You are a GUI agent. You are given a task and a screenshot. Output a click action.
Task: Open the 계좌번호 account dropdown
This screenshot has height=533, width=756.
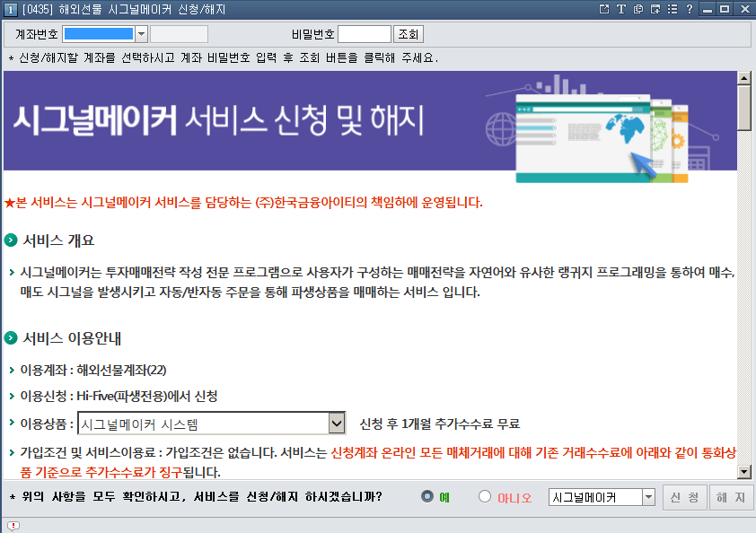pyautogui.click(x=141, y=34)
